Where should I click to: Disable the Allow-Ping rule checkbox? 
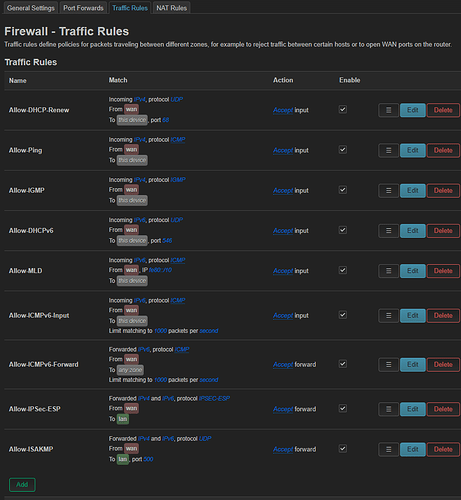pos(343,150)
